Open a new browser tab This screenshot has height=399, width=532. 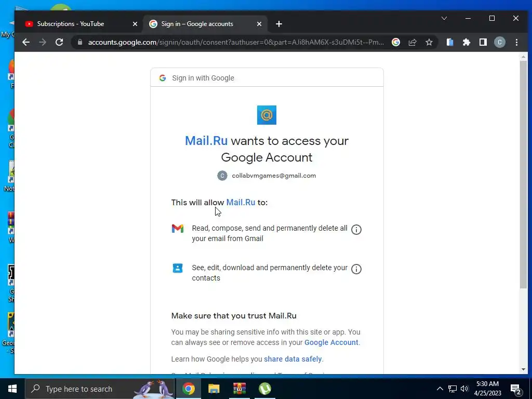click(279, 24)
